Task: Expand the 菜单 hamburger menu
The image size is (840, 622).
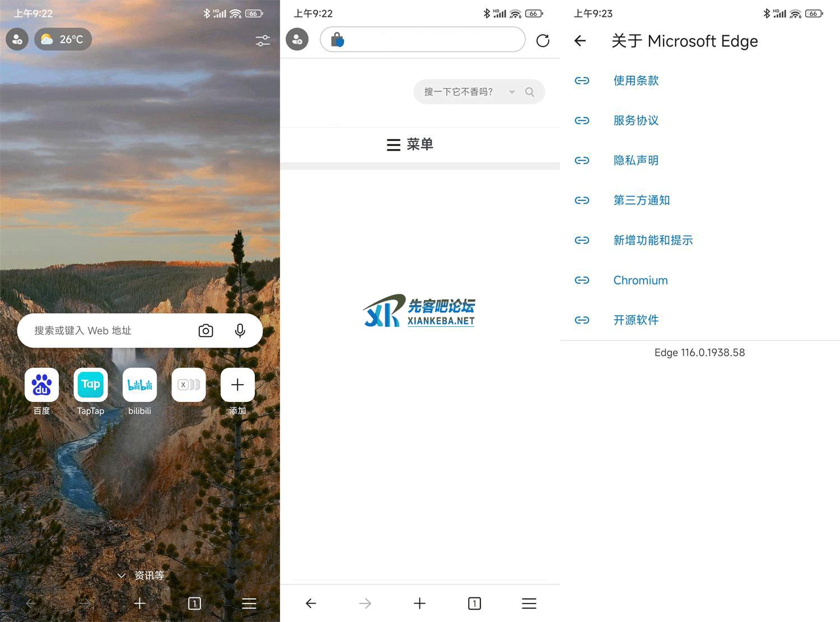Action: pyautogui.click(x=410, y=144)
